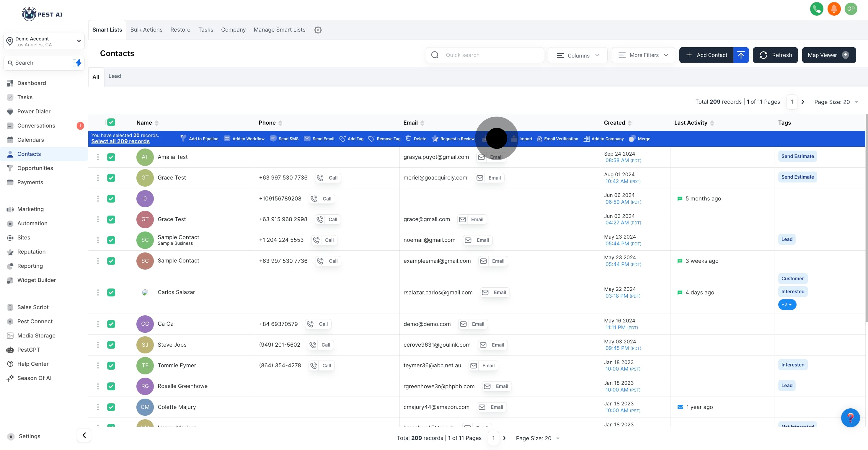Viewport: 868px width, 450px height.
Task: Open the orange notifications bell
Action: coord(834,9)
